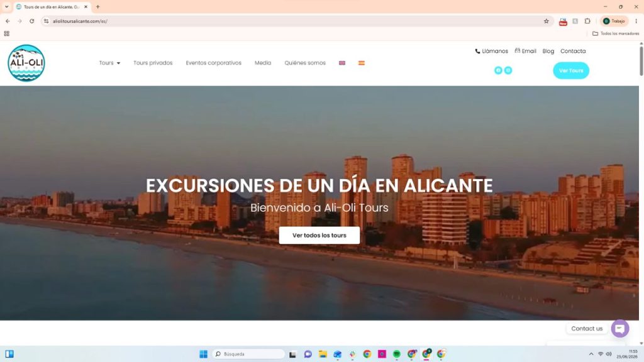
Task: Open Wi-Fi network settings in tray
Action: tap(601, 354)
